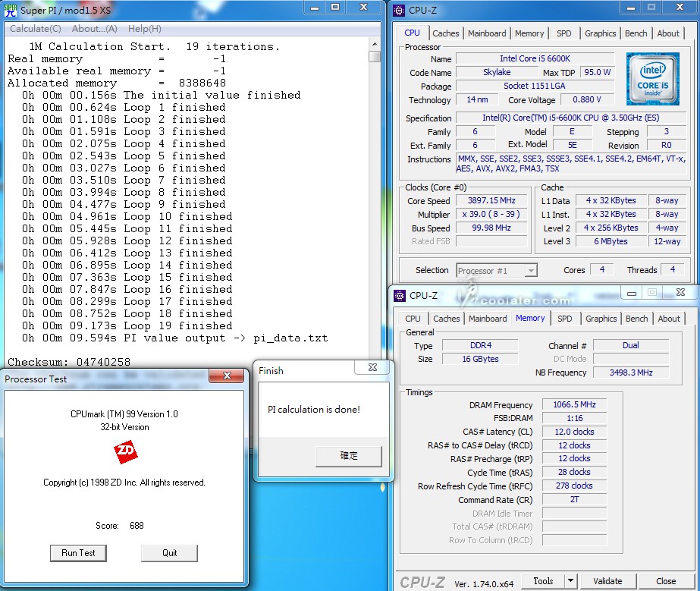Open the Help(H) menu in Super PI
700x591 pixels.
145,29
